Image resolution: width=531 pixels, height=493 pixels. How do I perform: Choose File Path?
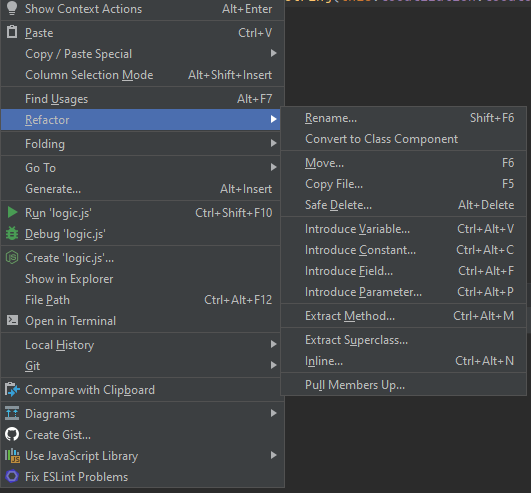point(141,300)
